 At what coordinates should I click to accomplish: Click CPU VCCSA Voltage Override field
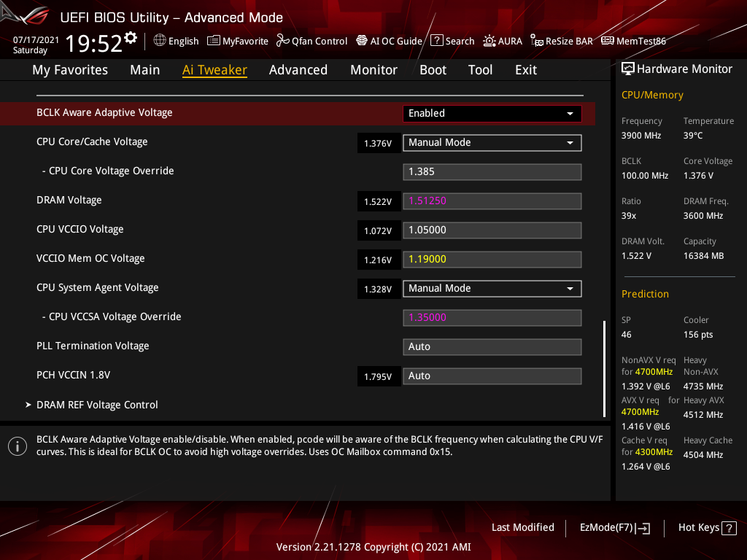pos(492,318)
